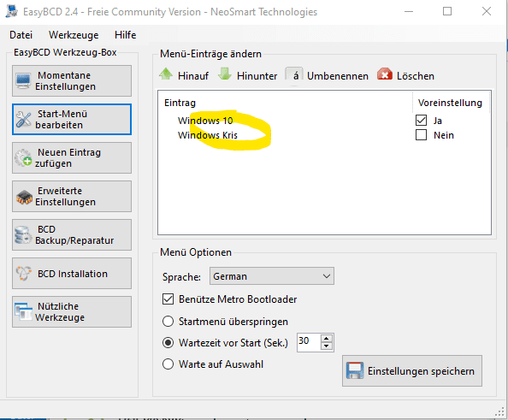Rename entry using Umbenennen

click(327, 75)
